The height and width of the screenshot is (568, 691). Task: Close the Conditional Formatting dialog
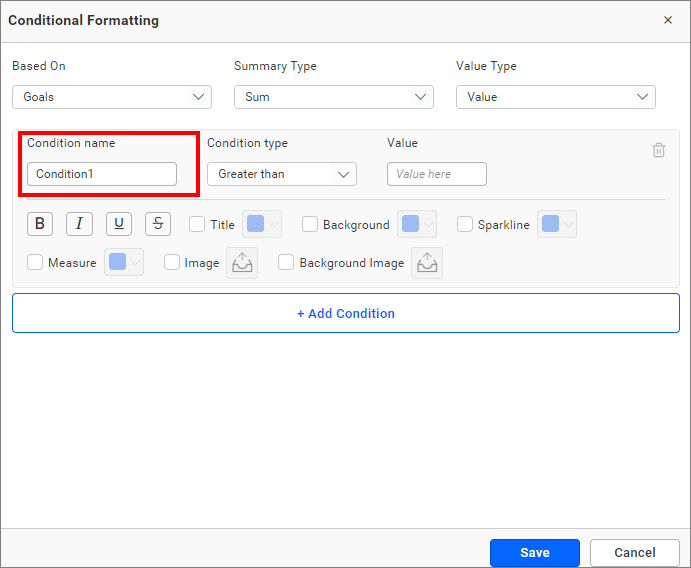tap(668, 20)
